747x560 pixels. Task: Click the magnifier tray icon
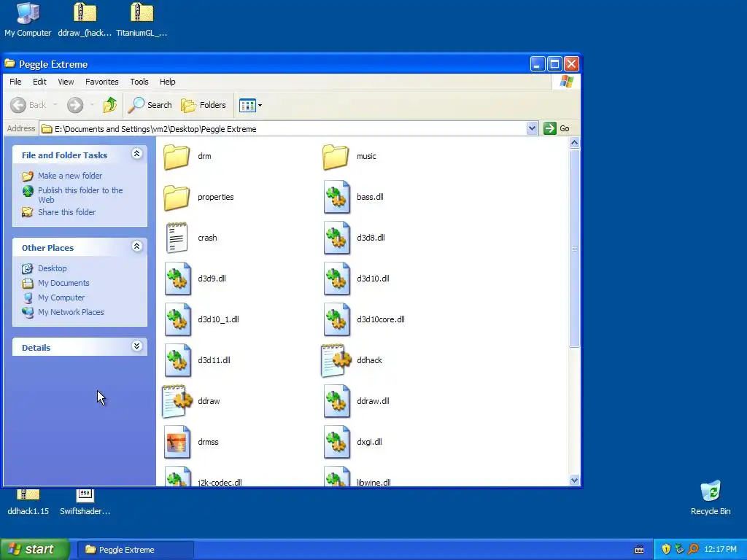[693, 550]
